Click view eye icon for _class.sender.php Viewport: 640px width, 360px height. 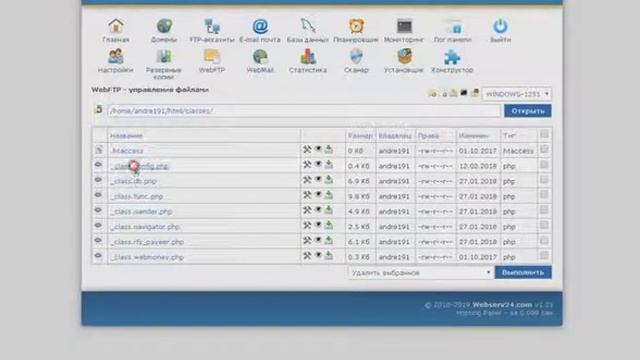318,210
